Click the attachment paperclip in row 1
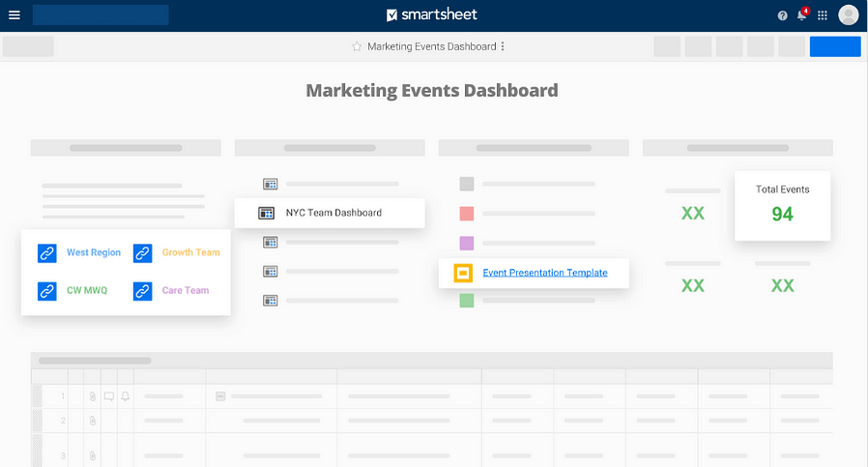The image size is (868, 467). pyautogui.click(x=93, y=396)
